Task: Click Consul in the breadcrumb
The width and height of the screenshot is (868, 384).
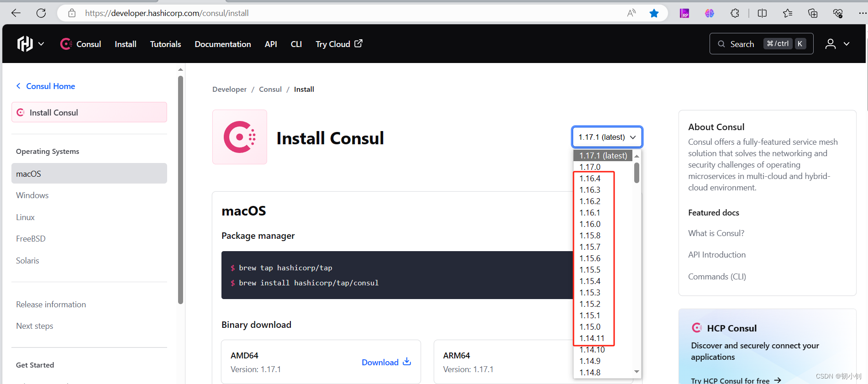Action: (x=270, y=89)
